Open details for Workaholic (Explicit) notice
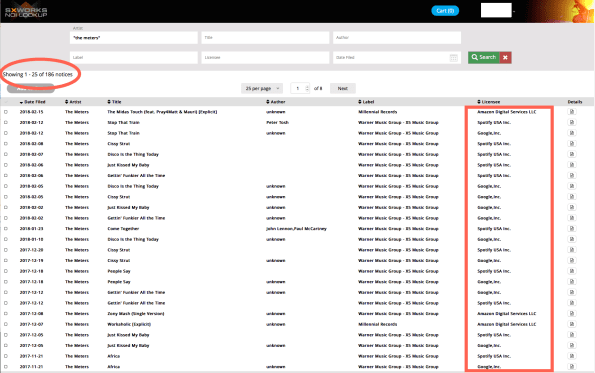 coord(571,324)
